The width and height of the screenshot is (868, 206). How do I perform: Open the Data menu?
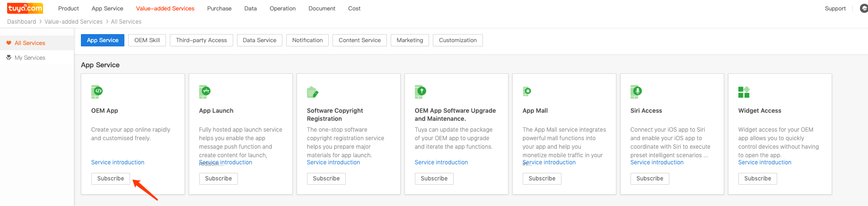[x=251, y=9]
